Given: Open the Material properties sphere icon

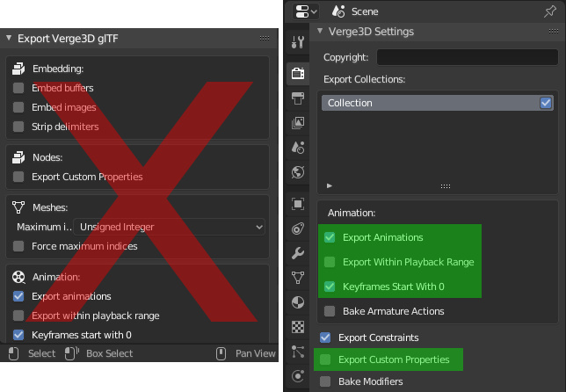Looking at the screenshot, I should [298, 302].
